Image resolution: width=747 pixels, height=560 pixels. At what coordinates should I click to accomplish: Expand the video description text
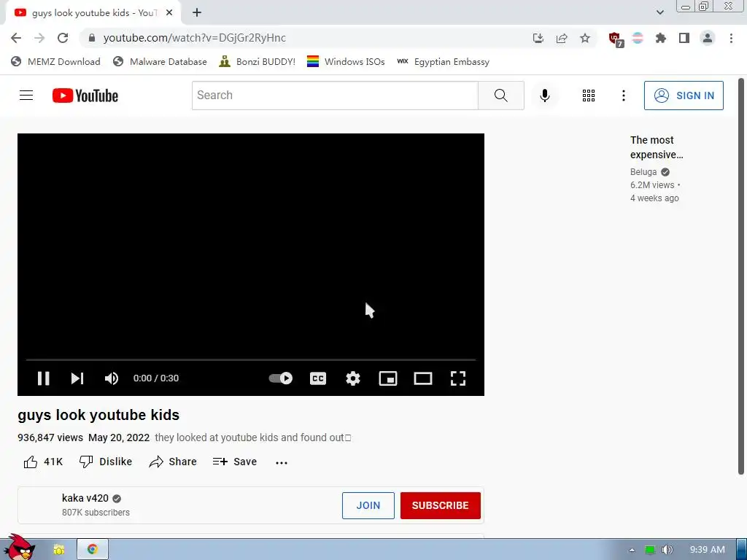(253, 437)
